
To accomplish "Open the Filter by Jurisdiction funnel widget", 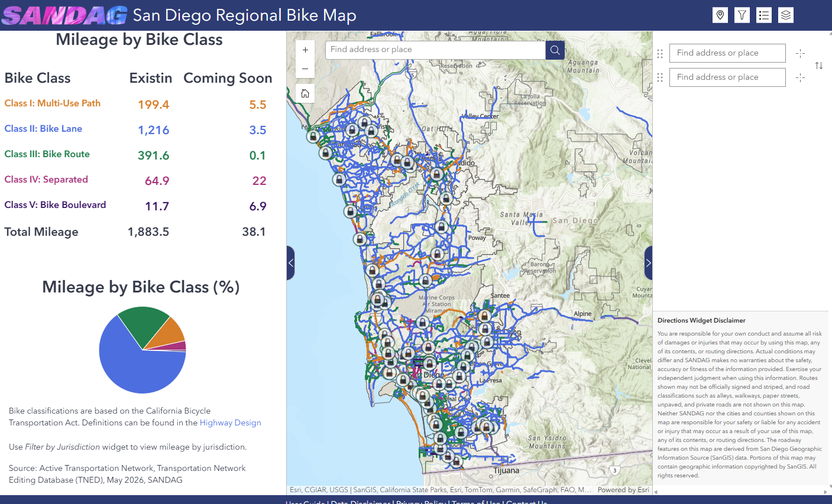I will [742, 15].
